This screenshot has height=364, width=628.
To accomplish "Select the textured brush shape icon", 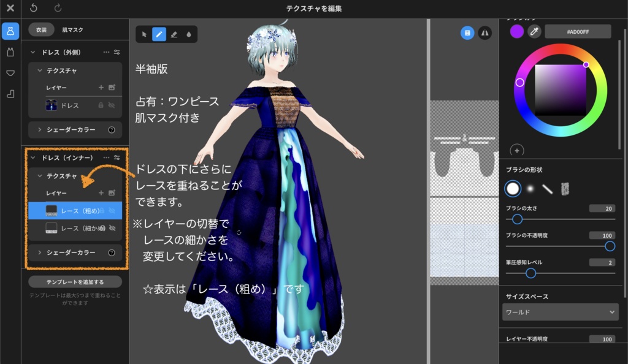I will [x=565, y=189].
